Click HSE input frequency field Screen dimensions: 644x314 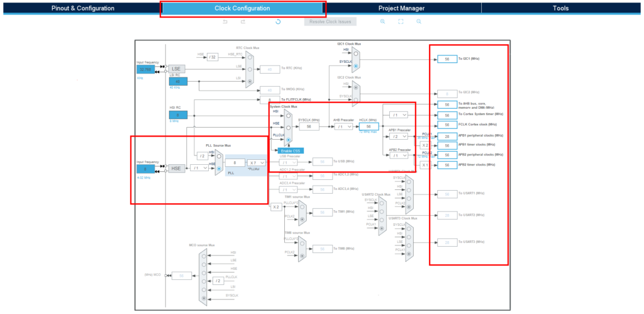[x=146, y=169]
